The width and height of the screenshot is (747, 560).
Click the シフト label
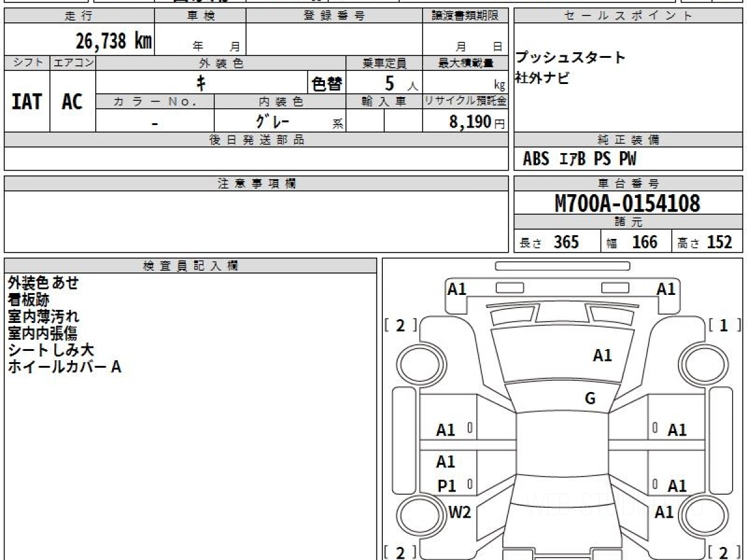tap(27, 63)
